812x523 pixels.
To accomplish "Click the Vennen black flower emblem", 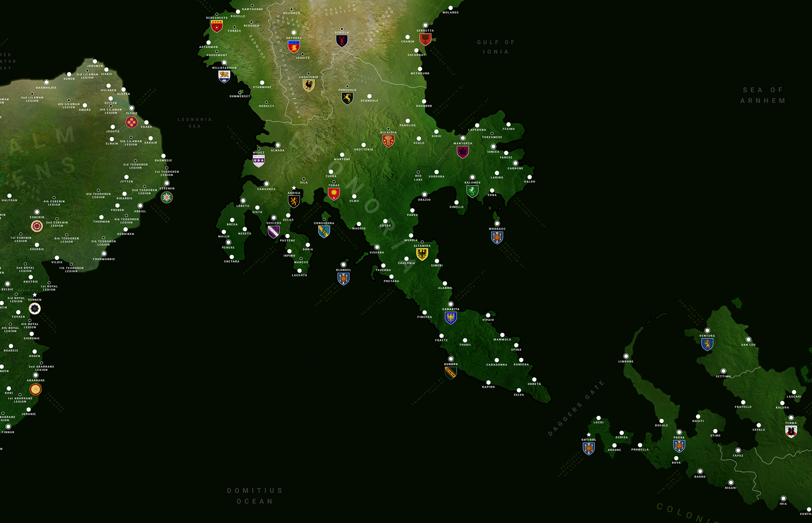I will click(35, 309).
